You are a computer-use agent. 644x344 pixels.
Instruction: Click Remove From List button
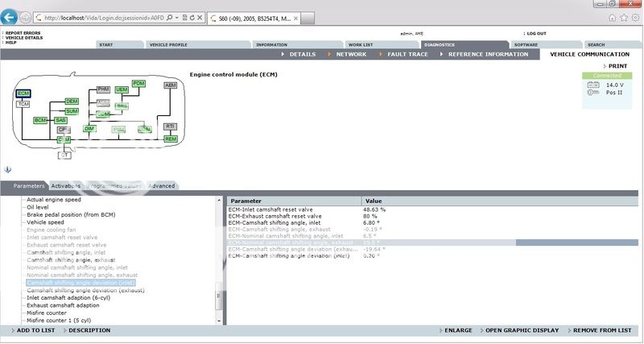click(x=605, y=330)
